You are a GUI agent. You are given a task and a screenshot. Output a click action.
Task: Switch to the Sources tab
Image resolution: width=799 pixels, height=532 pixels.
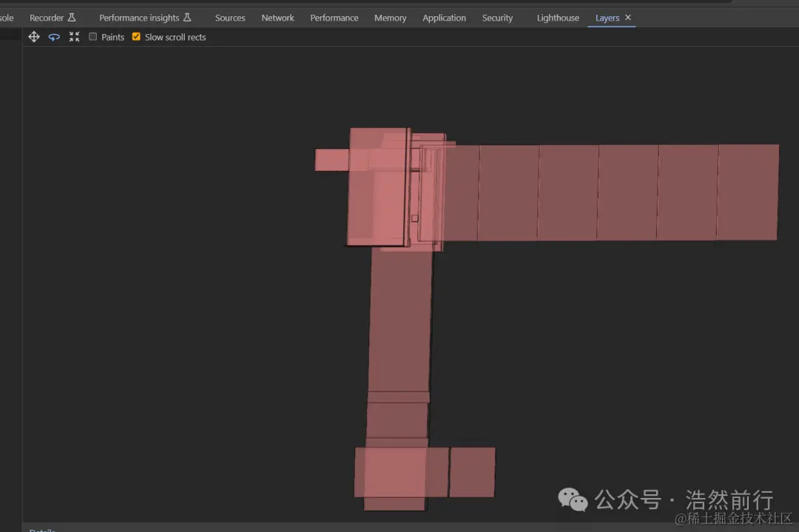tap(230, 18)
